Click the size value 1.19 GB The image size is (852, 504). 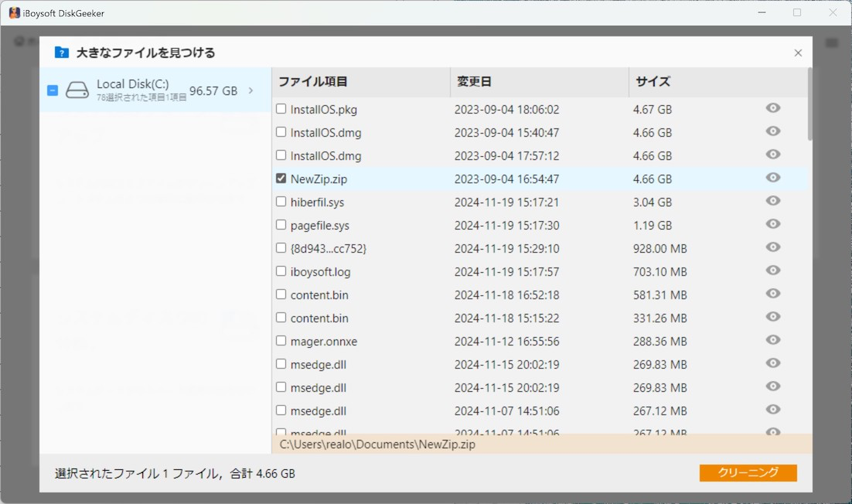(x=652, y=226)
